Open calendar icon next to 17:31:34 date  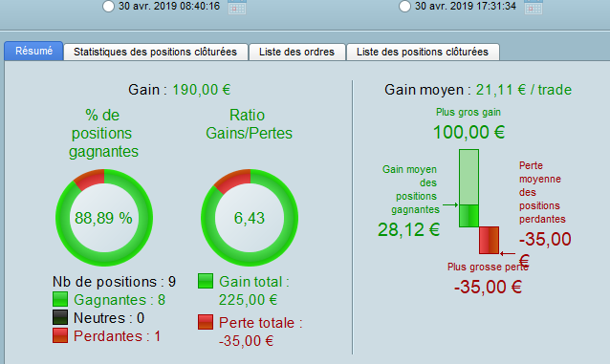click(534, 7)
